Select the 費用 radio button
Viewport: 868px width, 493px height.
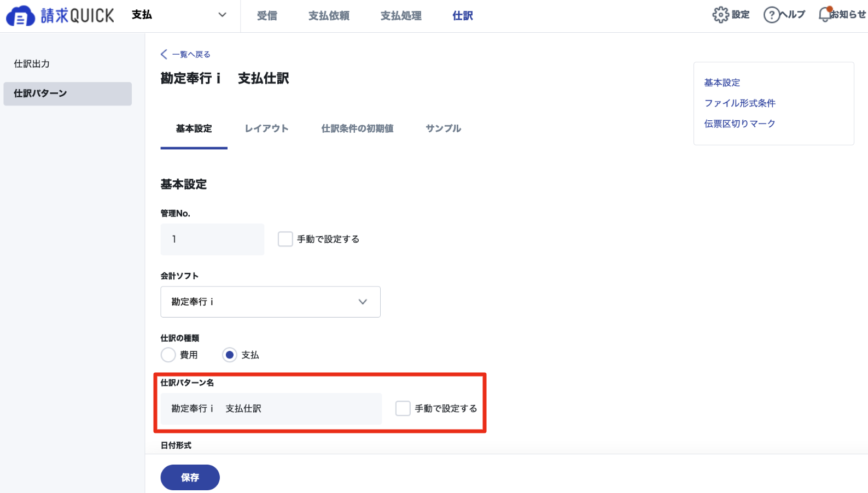pos(168,355)
